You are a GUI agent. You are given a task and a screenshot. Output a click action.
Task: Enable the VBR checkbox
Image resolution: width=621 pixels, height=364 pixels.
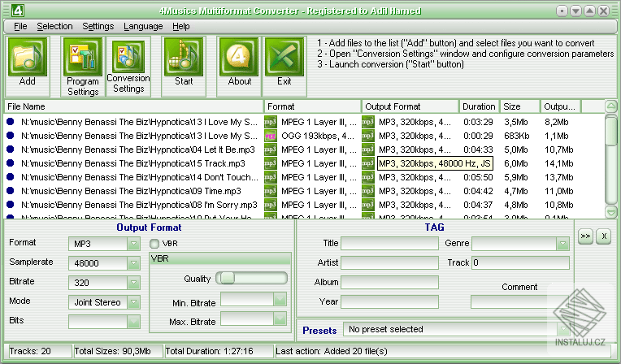tap(154, 243)
